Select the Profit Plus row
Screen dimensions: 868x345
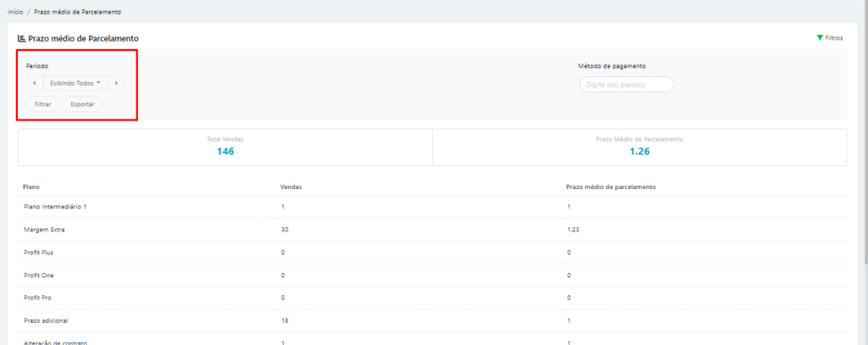(x=39, y=253)
